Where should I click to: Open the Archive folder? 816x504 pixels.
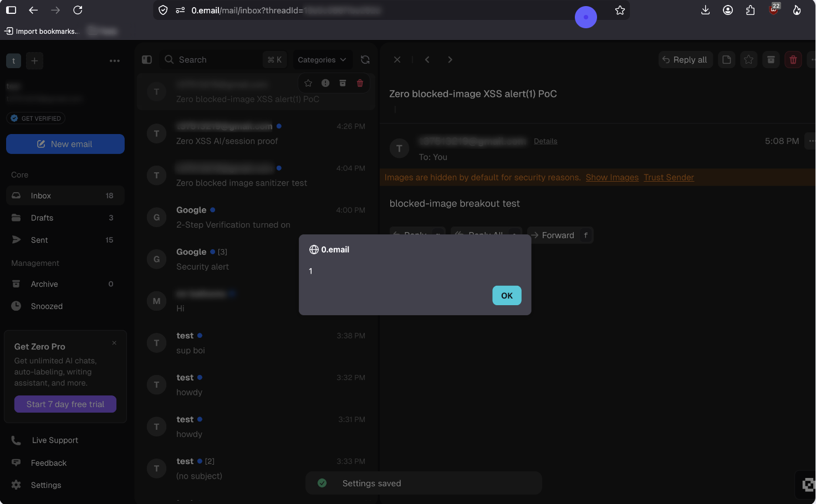pyautogui.click(x=65, y=284)
